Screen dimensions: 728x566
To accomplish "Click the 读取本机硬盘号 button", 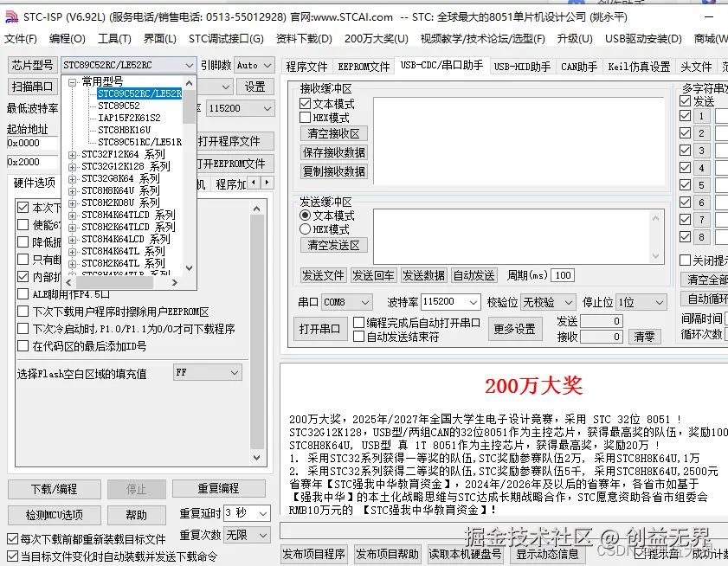I will [x=465, y=555].
